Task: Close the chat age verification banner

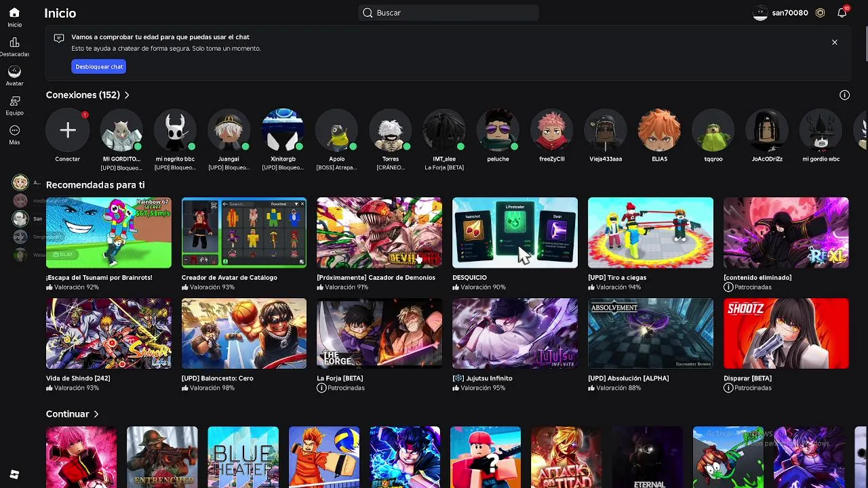Action: [835, 42]
